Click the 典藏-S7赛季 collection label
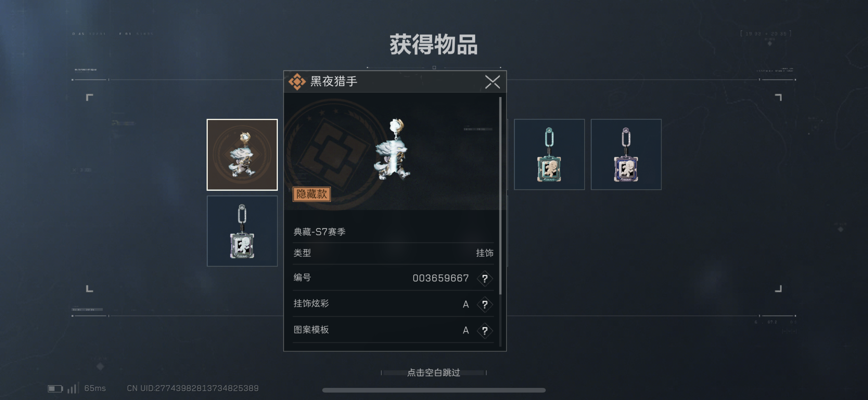 pyautogui.click(x=319, y=232)
